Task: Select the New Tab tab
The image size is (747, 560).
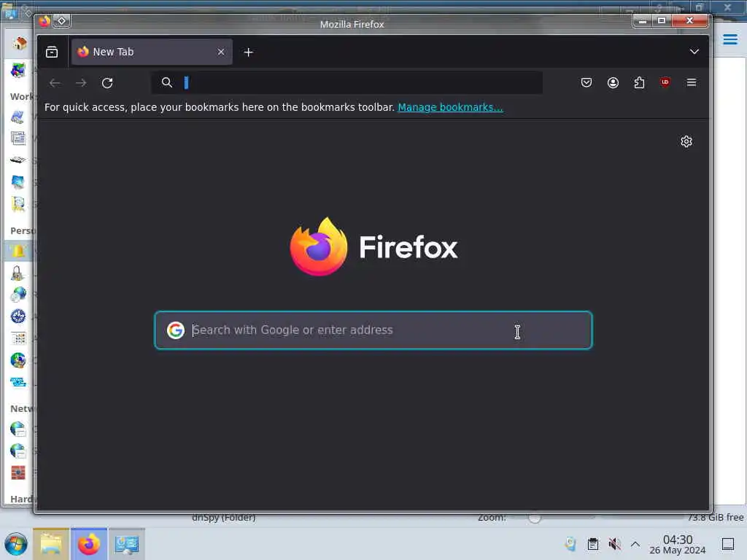Action: (x=152, y=52)
